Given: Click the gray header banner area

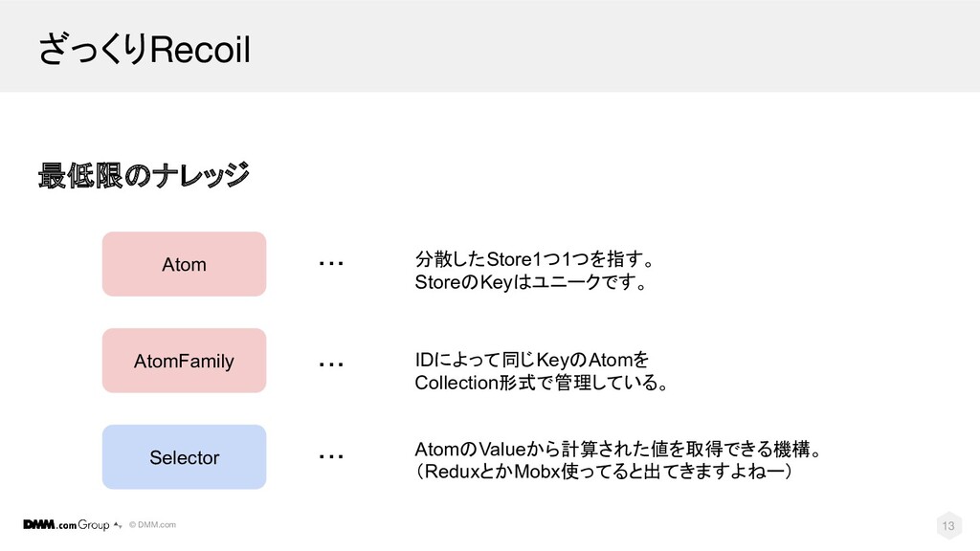Looking at the screenshot, I should 490,46.
